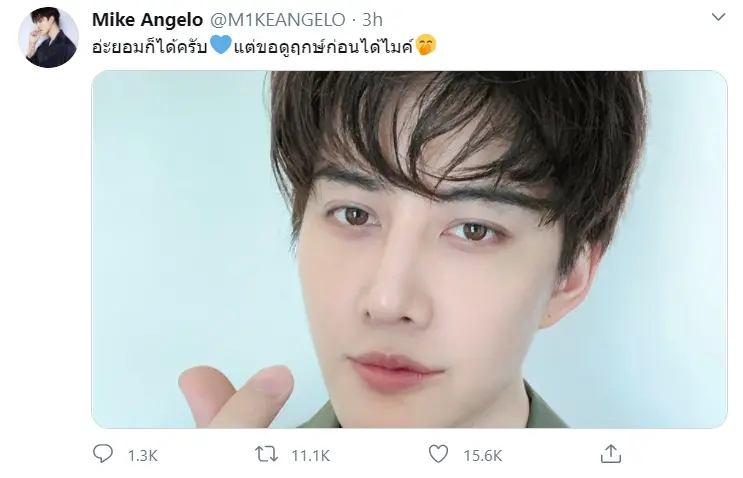This screenshot has width=743, height=478.
Task: Open the Mike Angelo display name link
Action: click(147, 20)
